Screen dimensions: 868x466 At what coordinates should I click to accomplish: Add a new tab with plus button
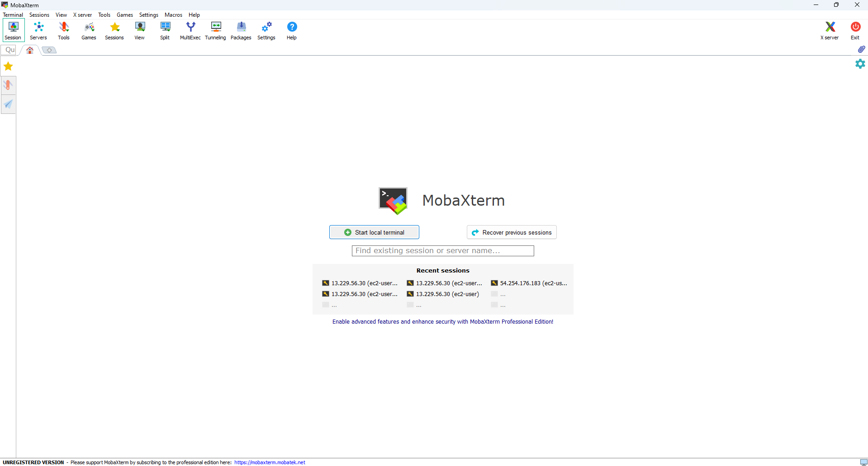49,50
